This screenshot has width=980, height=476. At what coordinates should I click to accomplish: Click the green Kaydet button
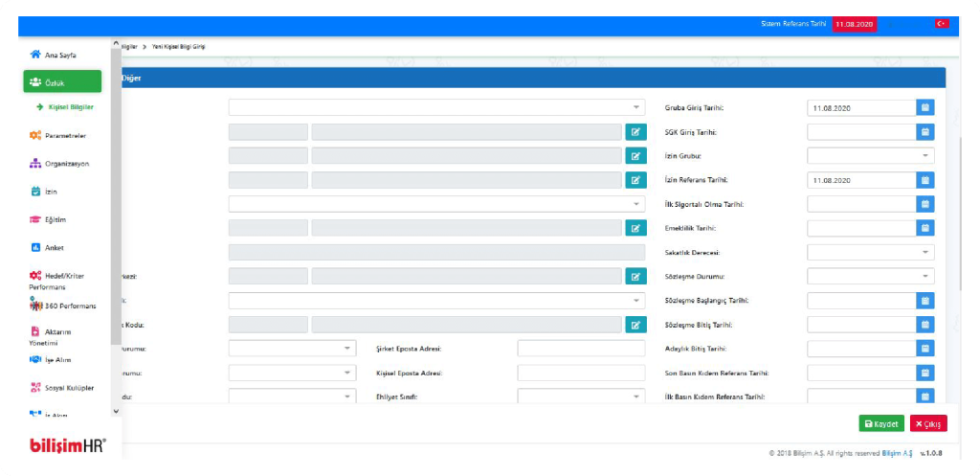880,423
